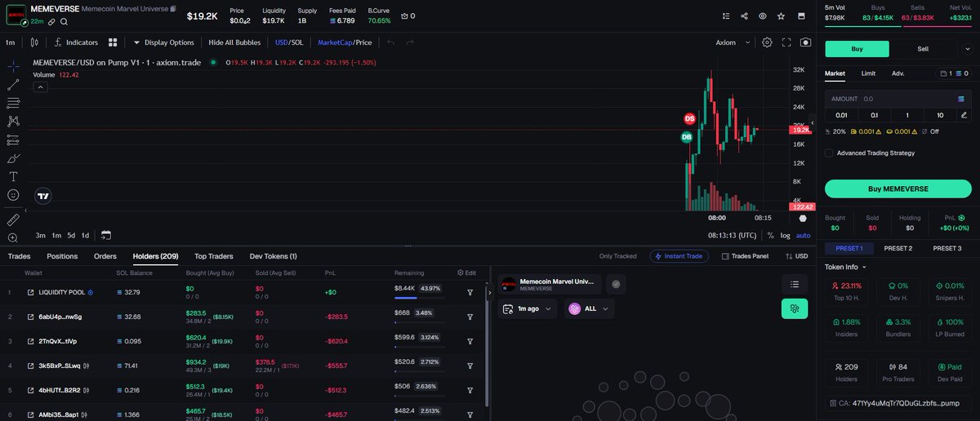The width and height of the screenshot is (980, 421).
Task: Enable Advanced Trading Strategy checkbox
Action: [x=829, y=153]
